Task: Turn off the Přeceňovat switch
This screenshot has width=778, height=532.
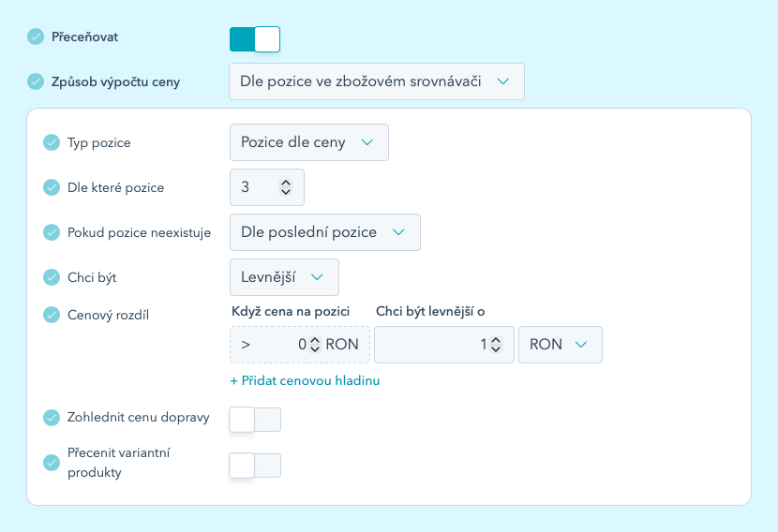Action: [x=255, y=39]
